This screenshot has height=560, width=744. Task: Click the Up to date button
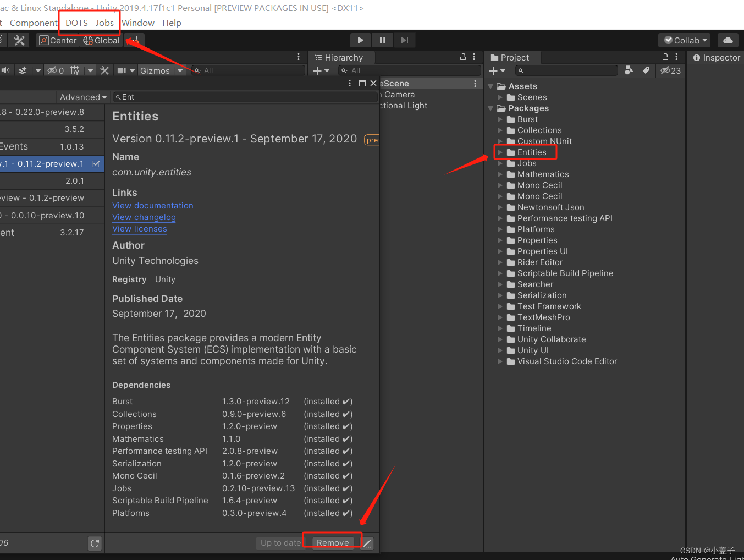click(x=280, y=543)
